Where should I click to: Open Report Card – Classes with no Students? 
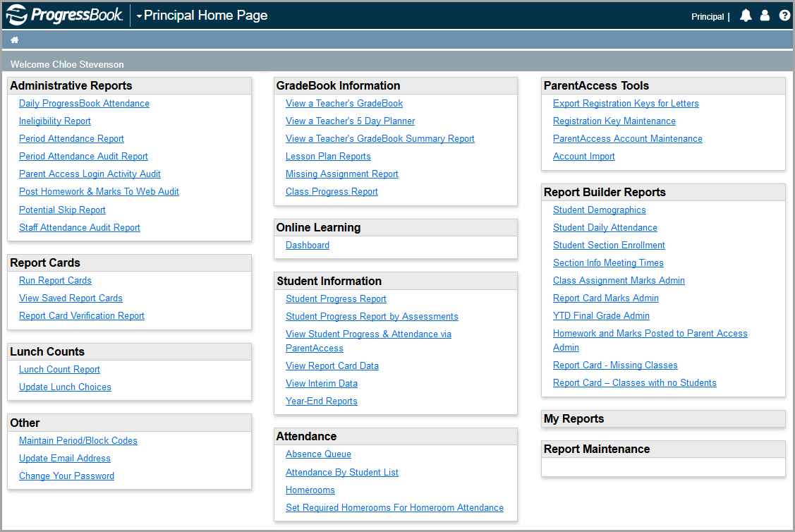coord(635,383)
